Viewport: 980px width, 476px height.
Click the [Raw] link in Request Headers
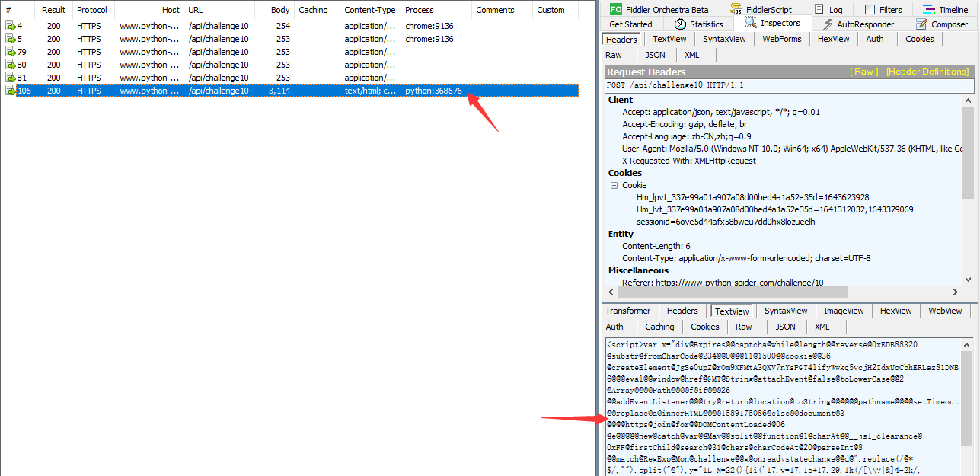[864, 72]
